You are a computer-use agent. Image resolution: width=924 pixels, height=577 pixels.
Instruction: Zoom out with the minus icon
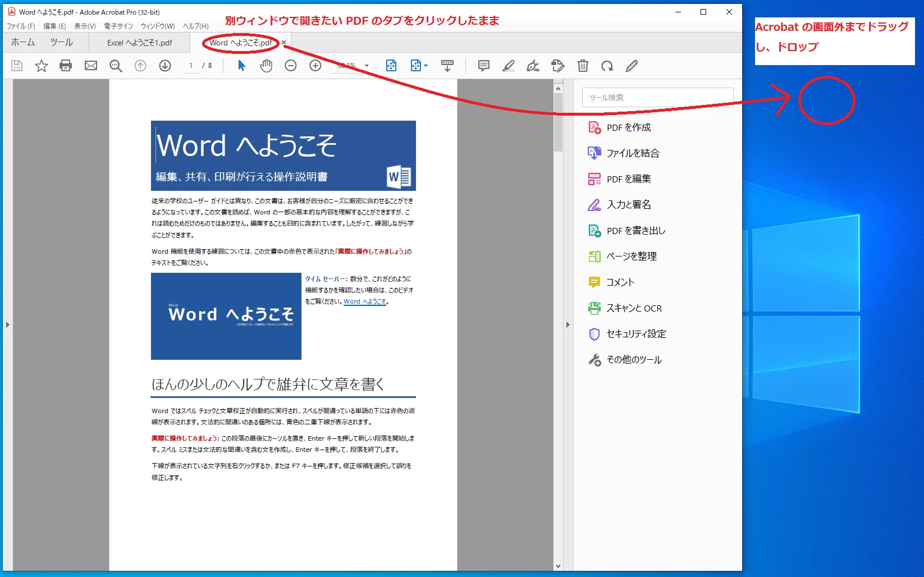click(291, 66)
